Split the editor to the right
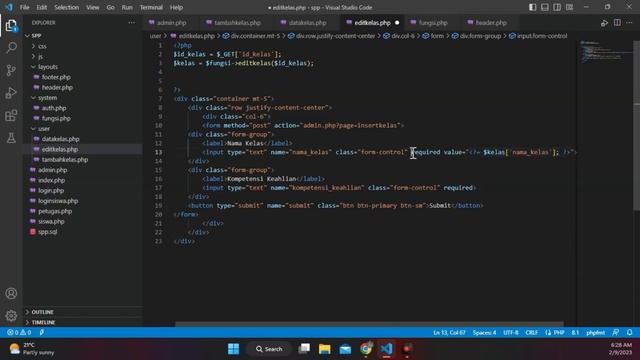 pos(617,23)
